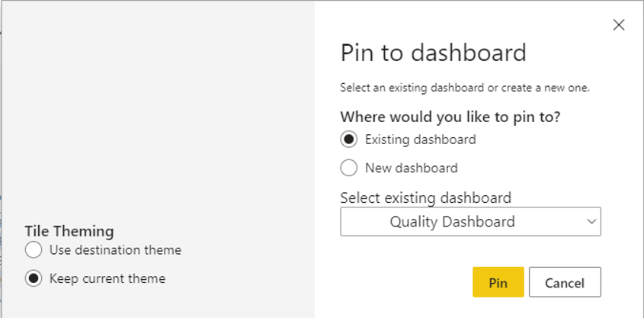Click the 'Use destination theme' label text
This screenshot has width=644, height=318.
tap(115, 250)
